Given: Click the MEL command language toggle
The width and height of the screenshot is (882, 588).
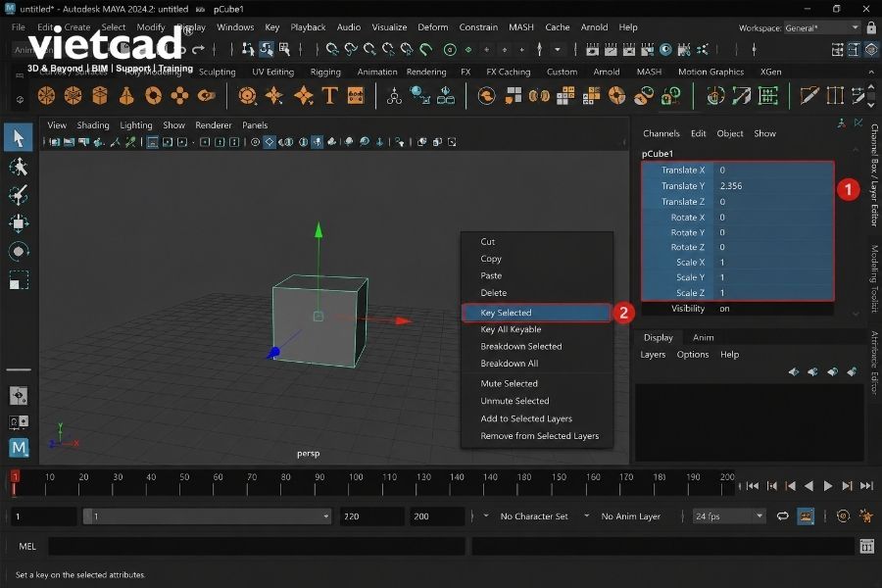Looking at the screenshot, I should [x=27, y=546].
